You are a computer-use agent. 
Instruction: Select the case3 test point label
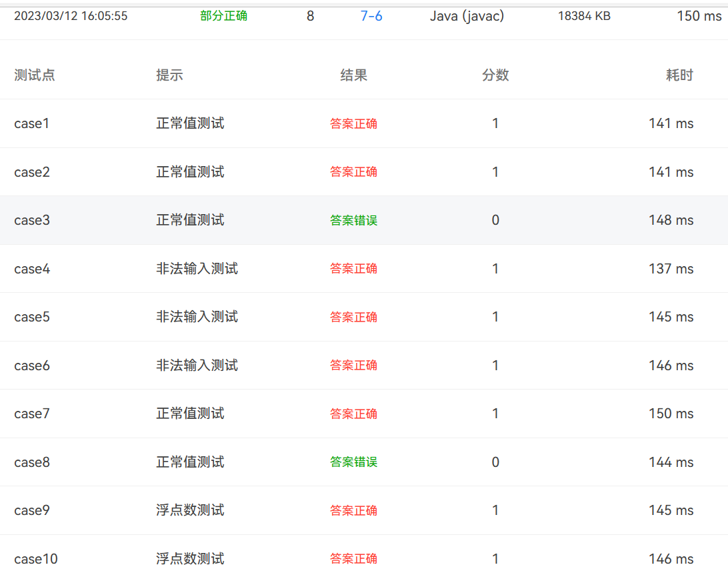[32, 220]
